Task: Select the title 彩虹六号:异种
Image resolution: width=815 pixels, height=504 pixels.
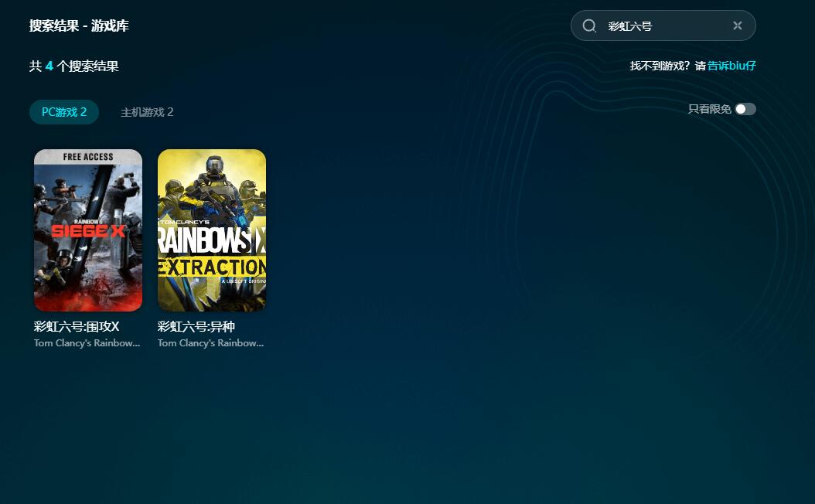Action: 196,326
